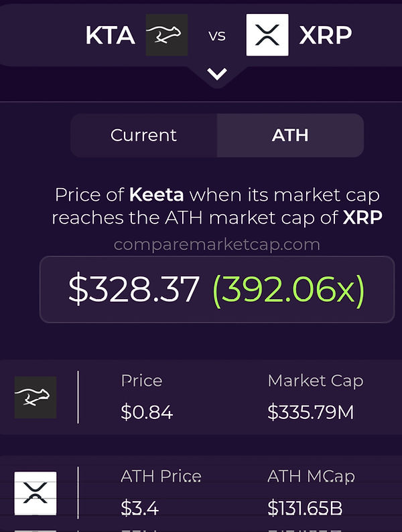Screen dimensions: 402x532
Task: Select the XRP ticker label
Action: pos(325,35)
